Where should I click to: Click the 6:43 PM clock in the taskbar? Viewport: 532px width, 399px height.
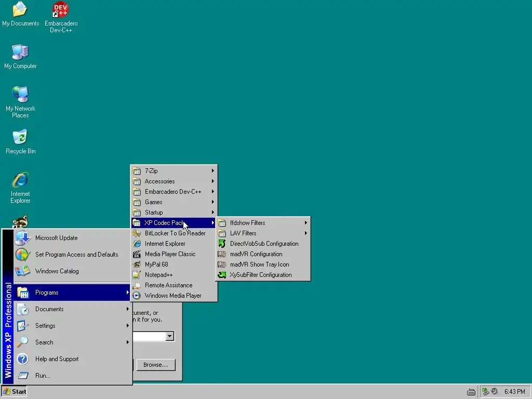(x=514, y=392)
